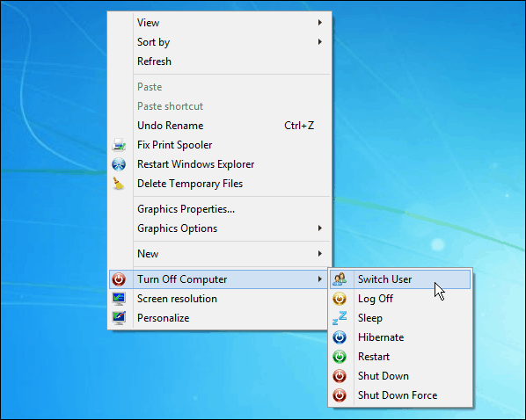
Task: Click the Restart Windows Explorer globe icon
Action: point(119,164)
